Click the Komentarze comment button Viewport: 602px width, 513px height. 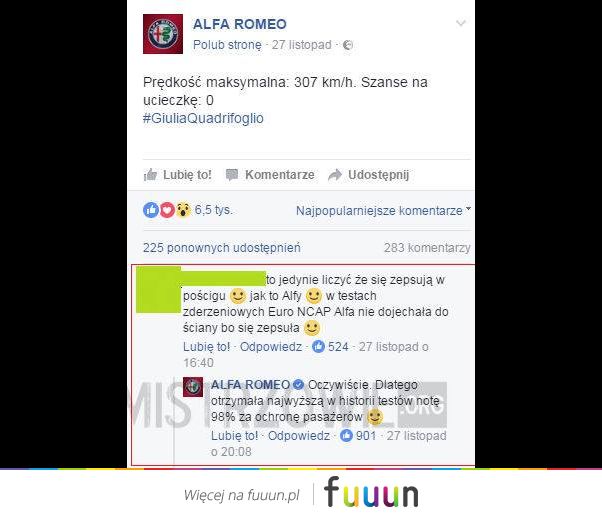tap(270, 175)
